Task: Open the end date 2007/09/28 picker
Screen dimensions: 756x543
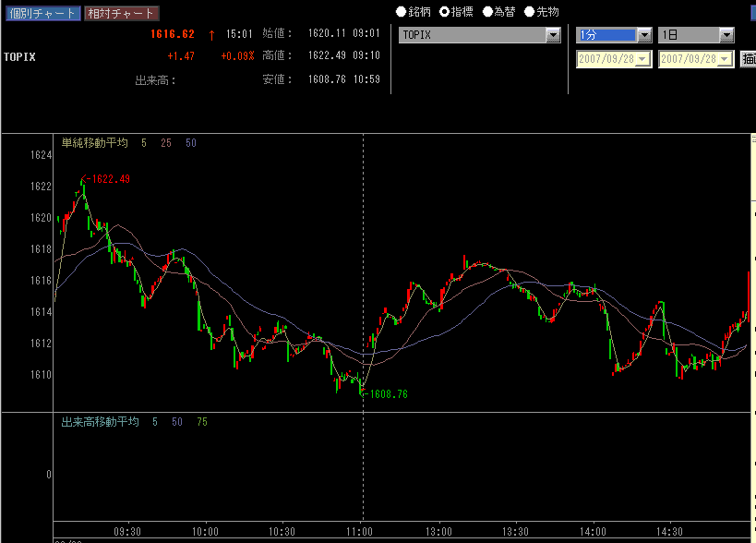Action: point(725,58)
